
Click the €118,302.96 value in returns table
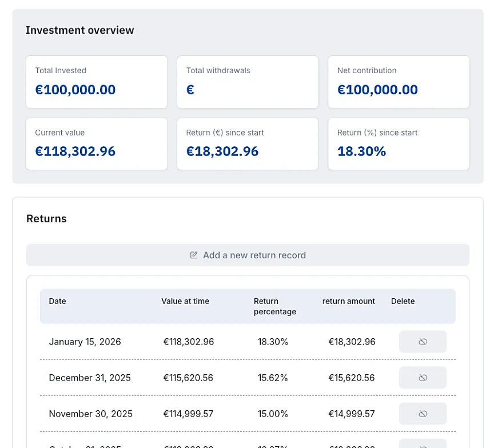pos(189,342)
